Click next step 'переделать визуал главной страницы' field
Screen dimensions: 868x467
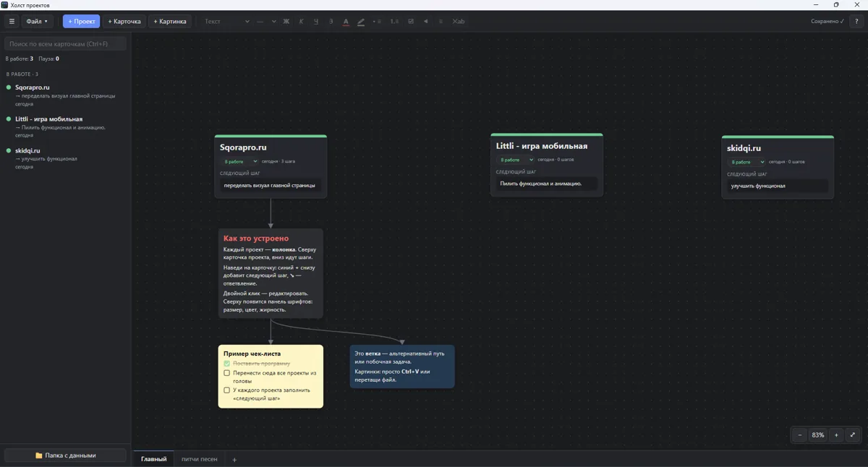pyautogui.click(x=271, y=186)
